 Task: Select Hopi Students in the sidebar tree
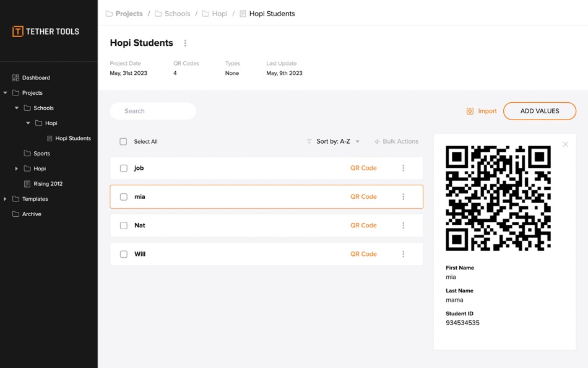(x=73, y=138)
